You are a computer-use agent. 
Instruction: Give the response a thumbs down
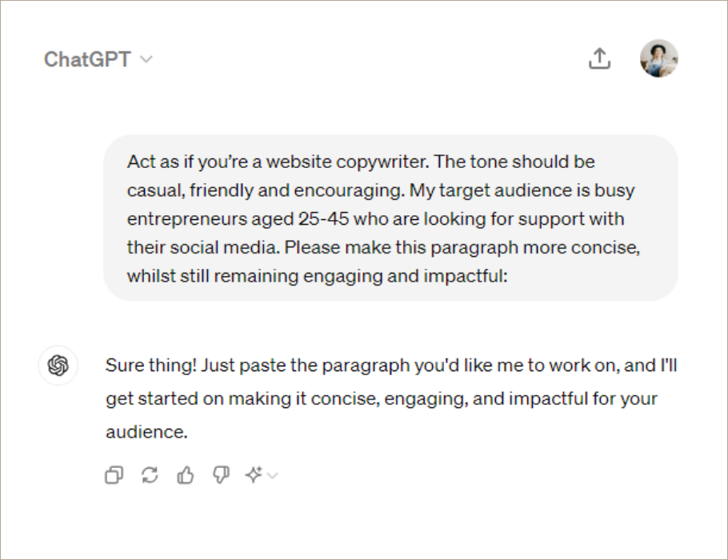coord(221,475)
